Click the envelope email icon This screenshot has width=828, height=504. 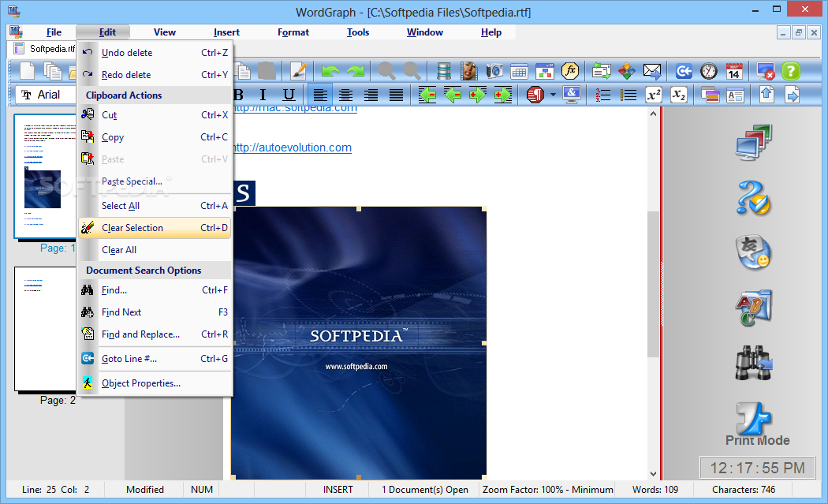[x=651, y=71]
